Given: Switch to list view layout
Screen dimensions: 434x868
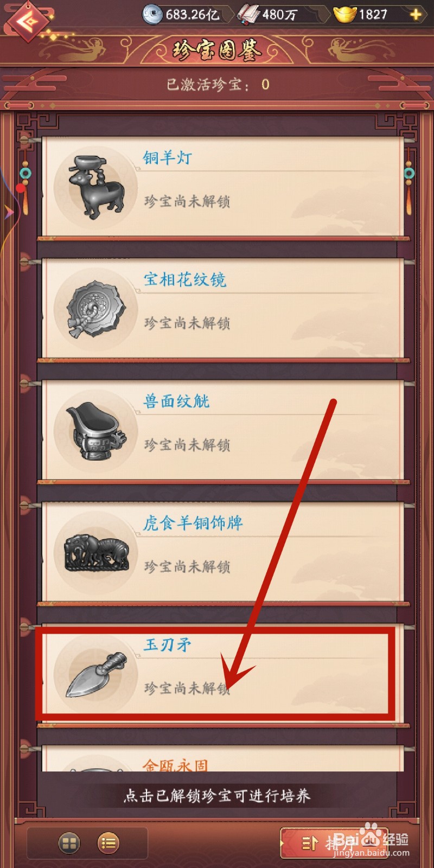Looking at the screenshot, I should tap(108, 843).
